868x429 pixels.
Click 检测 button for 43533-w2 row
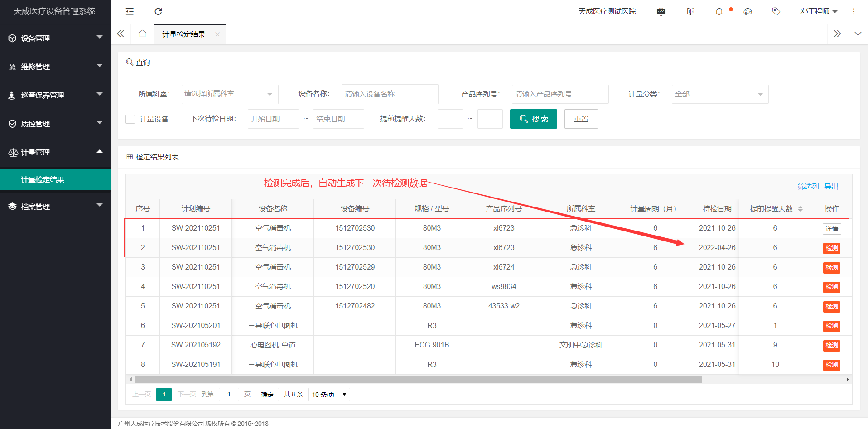click(x=832, y=307)
